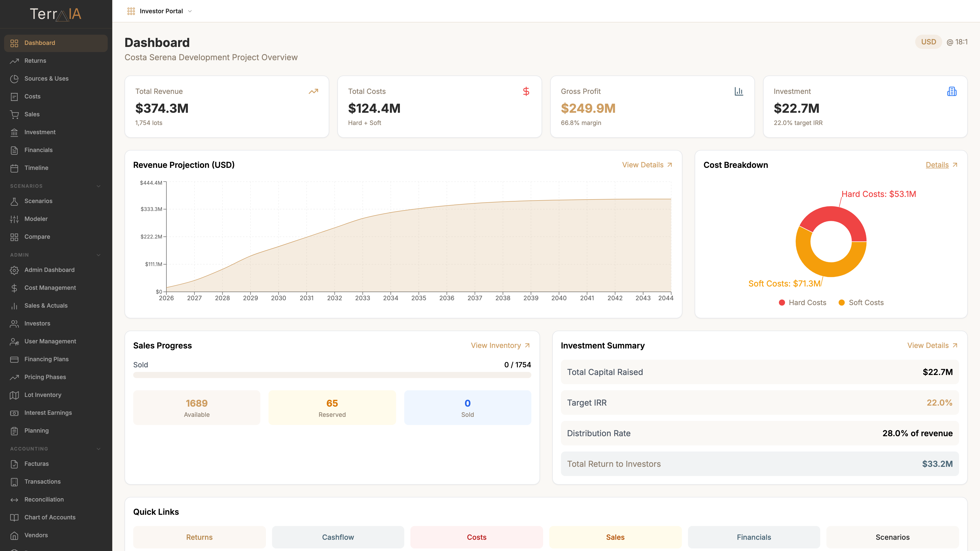Click the Total Costs dollar sign icon
This screenshot has height=551, width=980.
pos(526,91)
